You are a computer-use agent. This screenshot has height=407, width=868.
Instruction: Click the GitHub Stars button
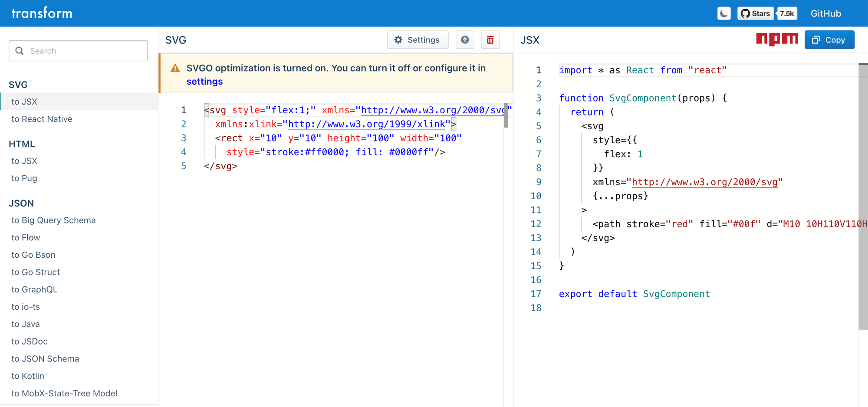(756, 13)
